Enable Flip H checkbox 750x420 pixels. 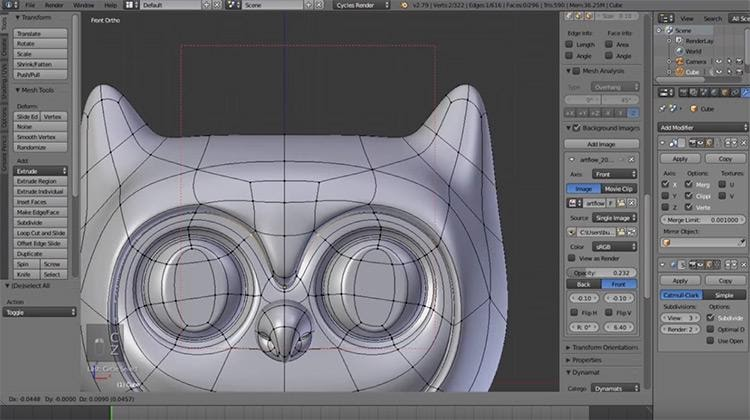pos(574,312)
